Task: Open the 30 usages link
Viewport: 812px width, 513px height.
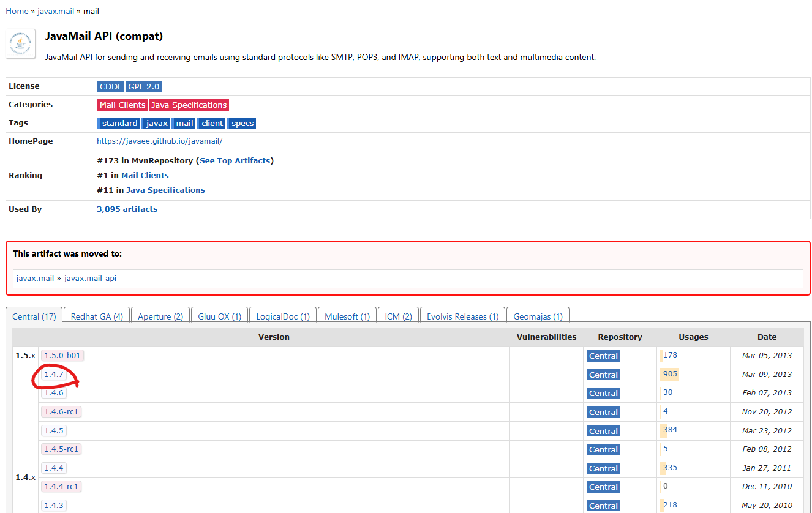Action: 667,392
